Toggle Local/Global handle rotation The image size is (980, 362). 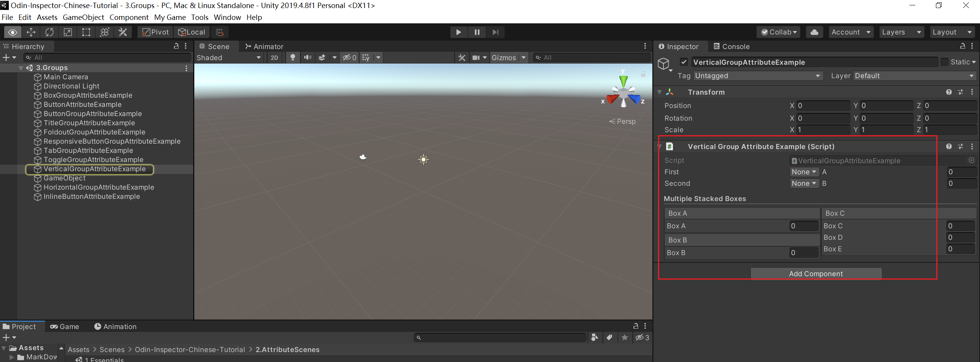(x=192, y=32)
